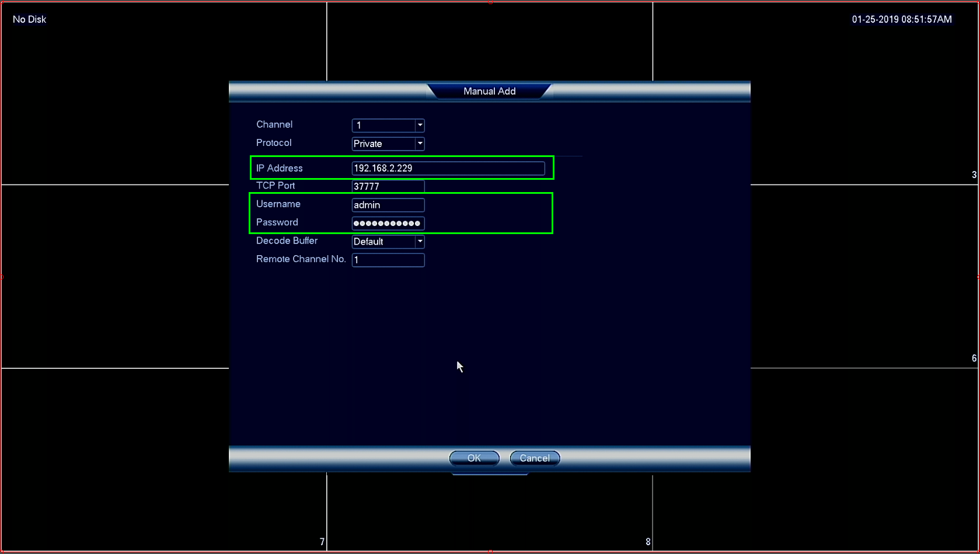Open the Decode Buffer dropdown arrow
This screenshot has width=980, height=554.
[420, 241]
